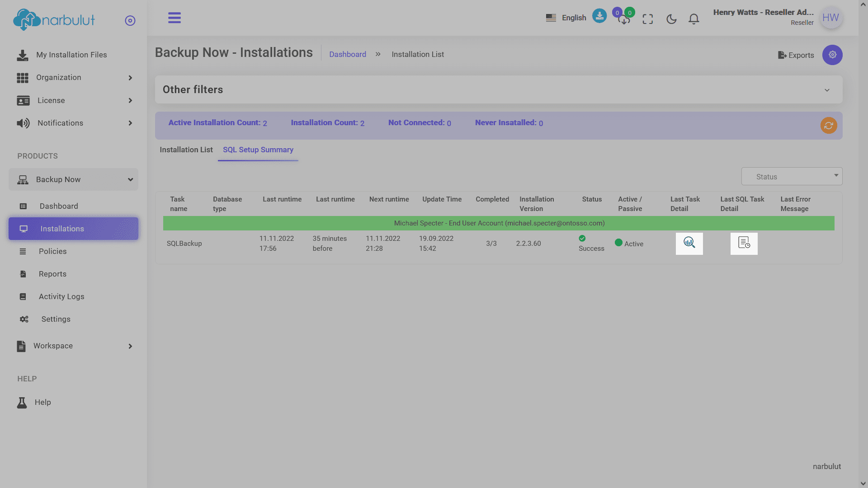868x488 pixels.
Task: Enter fullscreen mode via the frame icon
Action: pos(648,19)
